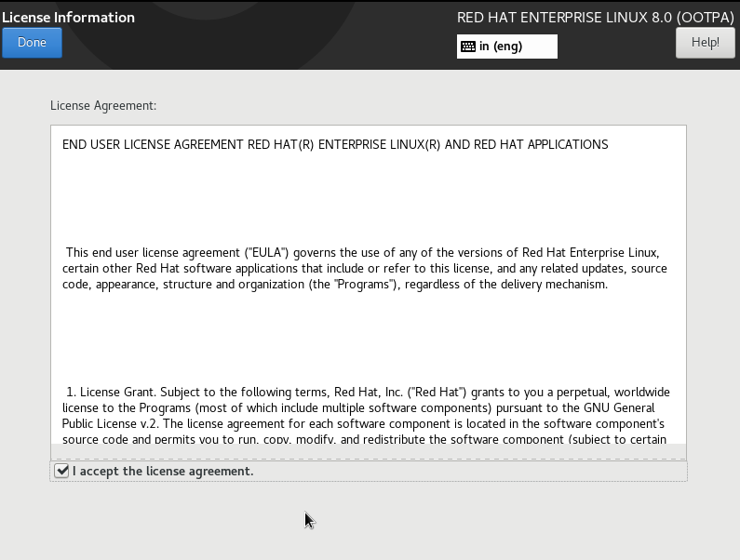The width and height of the screenshot is (740, 560).
Task: Select the 'in (eng)' keyboard layout indicator
Action: pos(507,47)
